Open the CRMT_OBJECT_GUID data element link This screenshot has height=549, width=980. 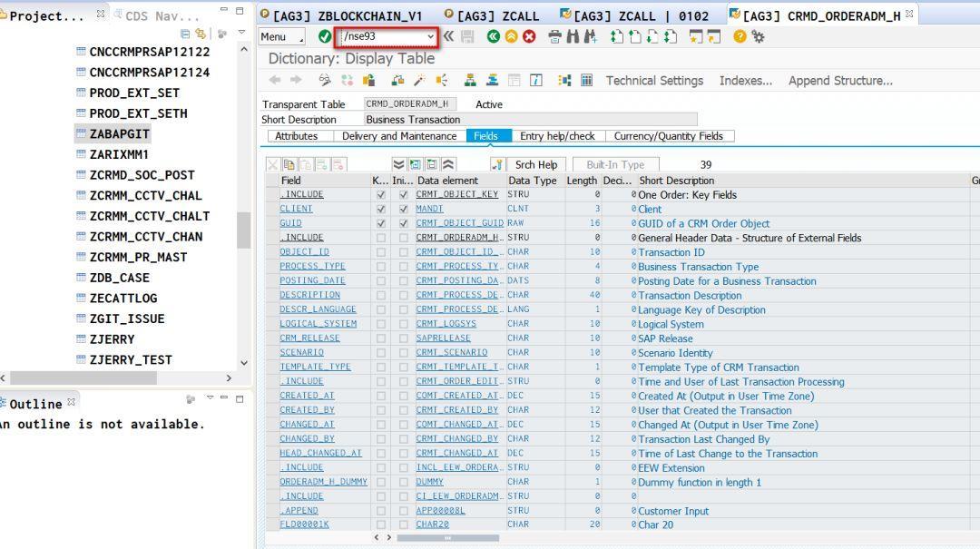pyautogui.click(x=460, y=223)
